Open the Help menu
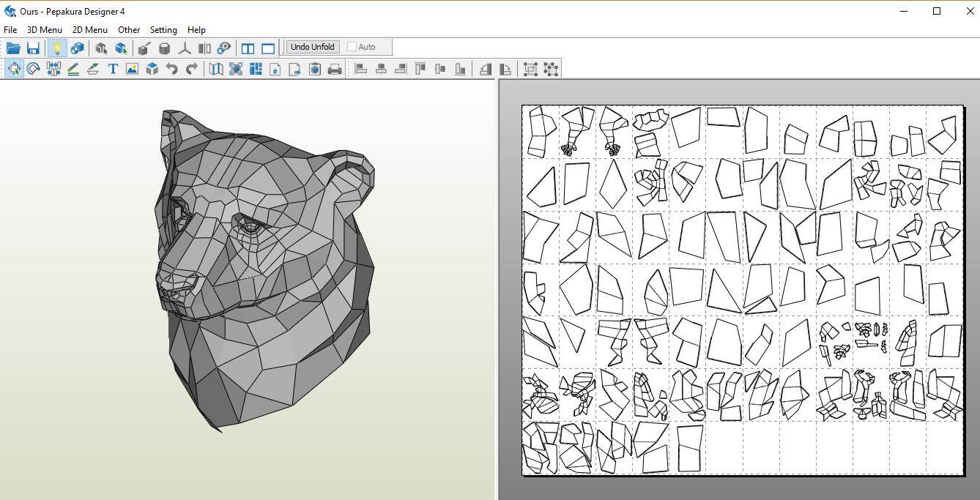This screenshot has height=500, width=980. pos(196,30)
